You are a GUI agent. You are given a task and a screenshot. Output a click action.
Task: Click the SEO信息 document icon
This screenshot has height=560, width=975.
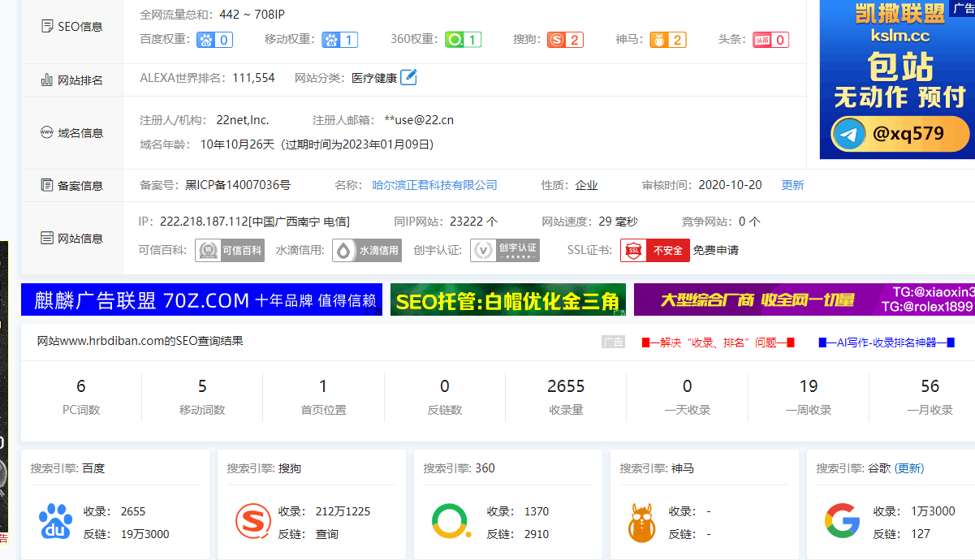click(47, 26)
